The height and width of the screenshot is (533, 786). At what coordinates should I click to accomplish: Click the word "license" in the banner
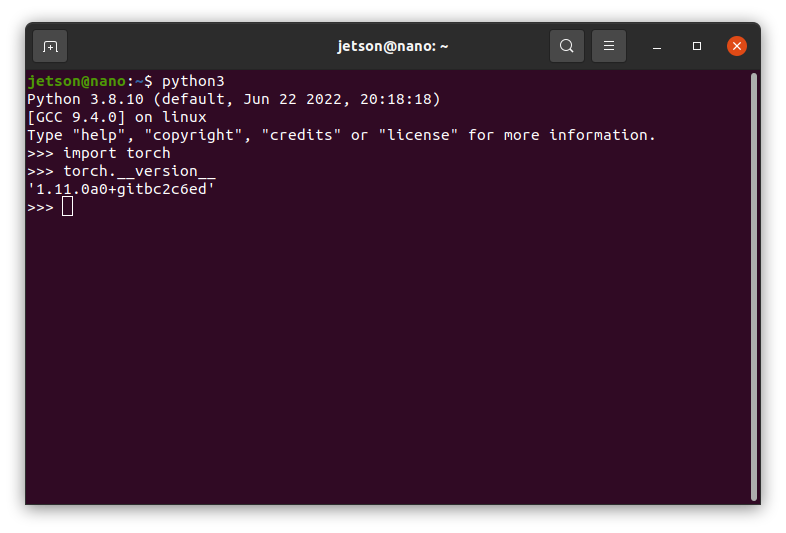tap(418, 135)
